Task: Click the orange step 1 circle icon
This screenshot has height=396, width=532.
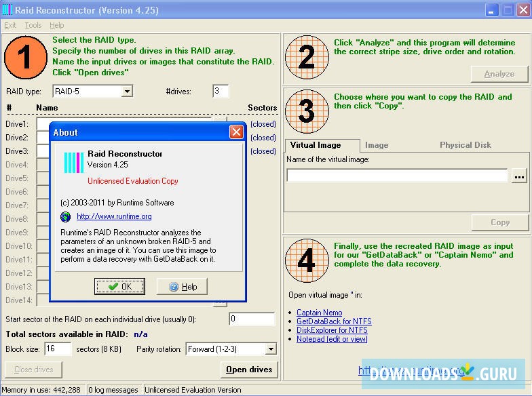Action: (26, 57)
